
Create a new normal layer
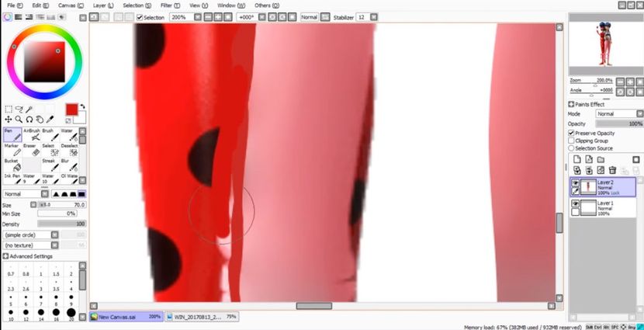(577, 159)
